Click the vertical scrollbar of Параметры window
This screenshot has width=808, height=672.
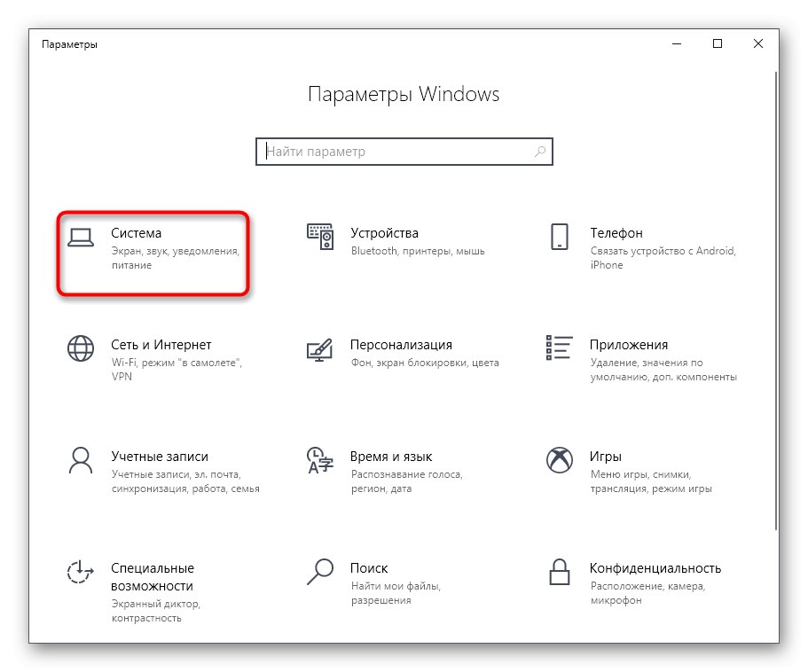tap(776, 301)
